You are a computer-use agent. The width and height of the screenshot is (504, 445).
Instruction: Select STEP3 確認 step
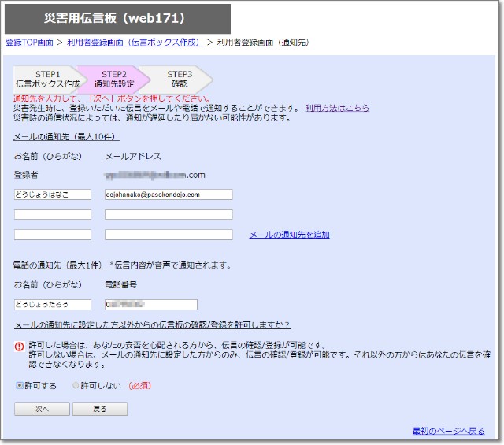pyautogui.click(x=180, y=78)
